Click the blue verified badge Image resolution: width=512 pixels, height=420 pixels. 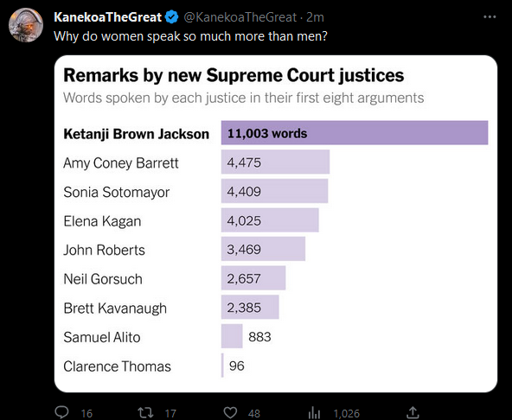click(172, 17)
